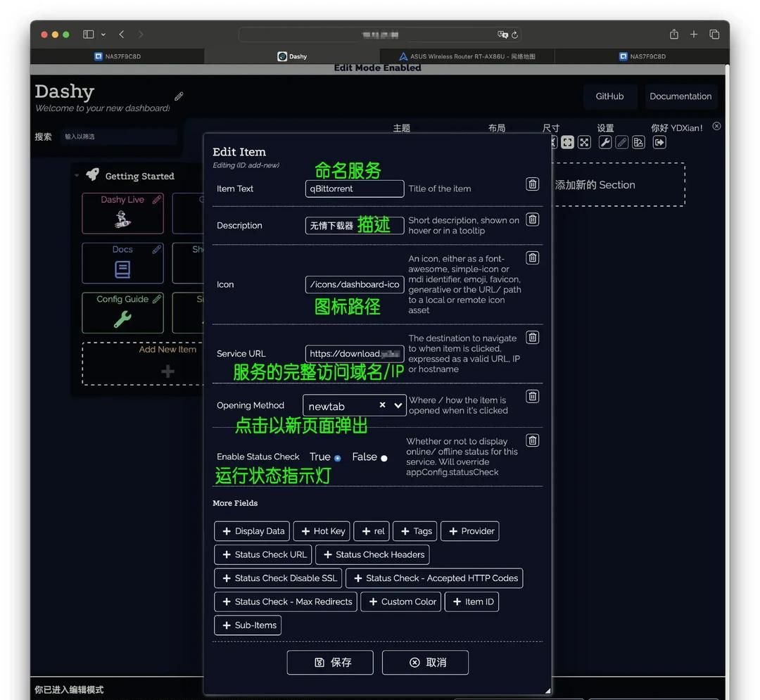This screenshot has height=700, width=760.
Task: Set Enable Status Check to False
Action: pyautogui.click(x=384, y=458)
